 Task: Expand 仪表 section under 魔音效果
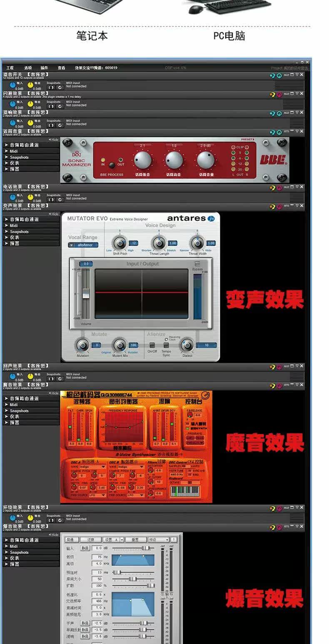[x=31, y=417]
